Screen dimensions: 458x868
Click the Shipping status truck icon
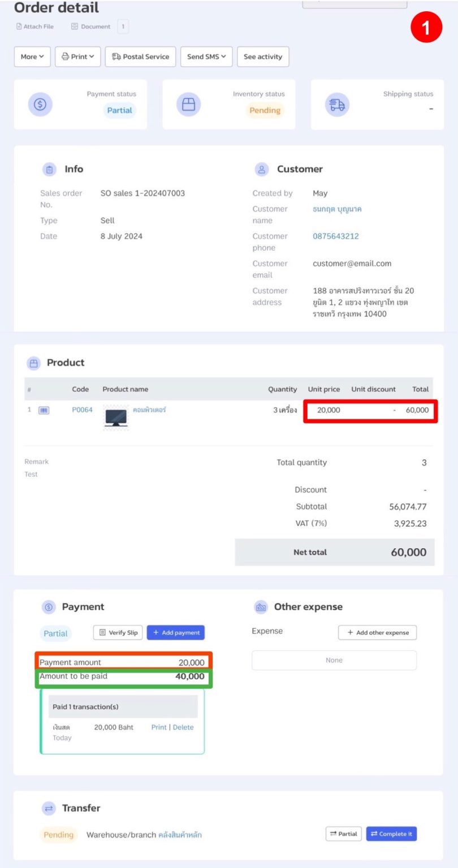tap(338, 104)
